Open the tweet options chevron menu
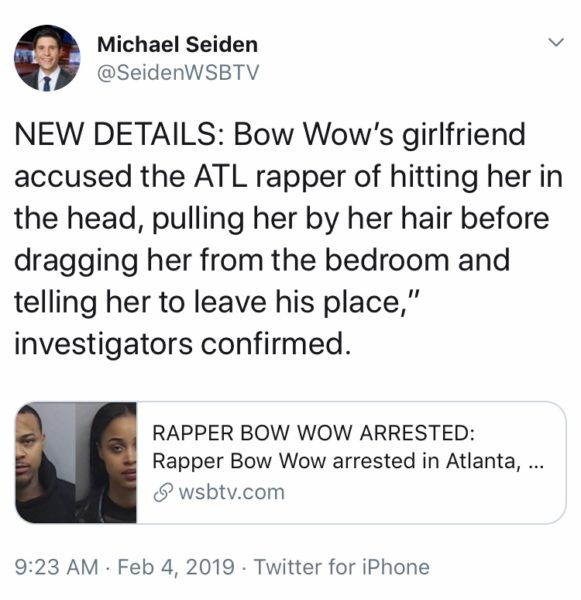581x600 pixels. coord(555,42)
